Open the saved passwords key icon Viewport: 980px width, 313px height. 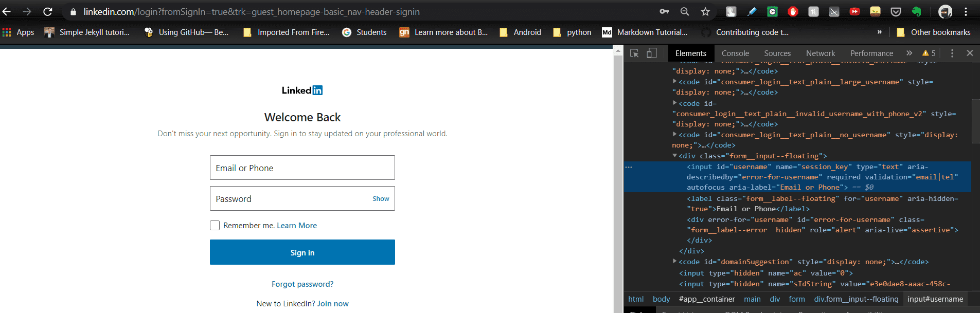click(x=664, y=11)
